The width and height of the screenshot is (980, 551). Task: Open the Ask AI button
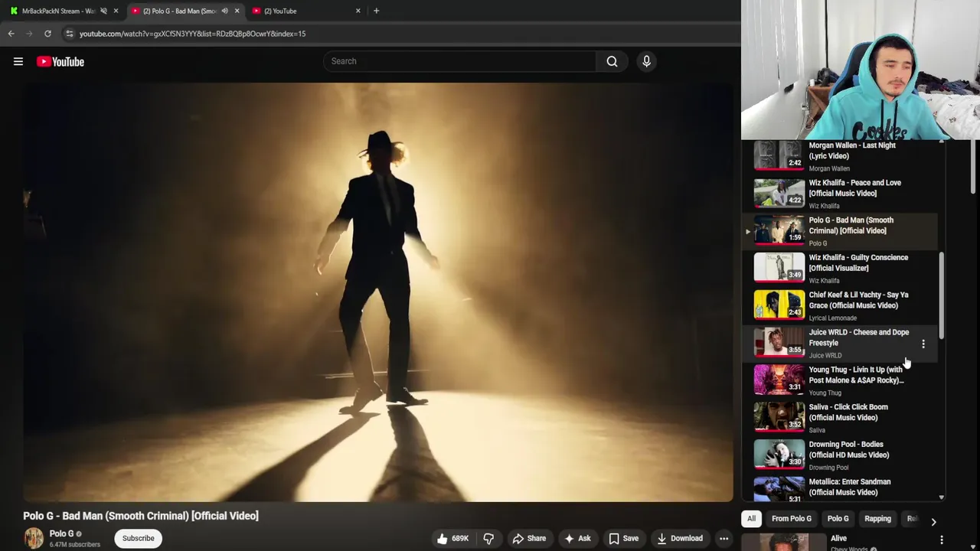[x=577, y=538]
